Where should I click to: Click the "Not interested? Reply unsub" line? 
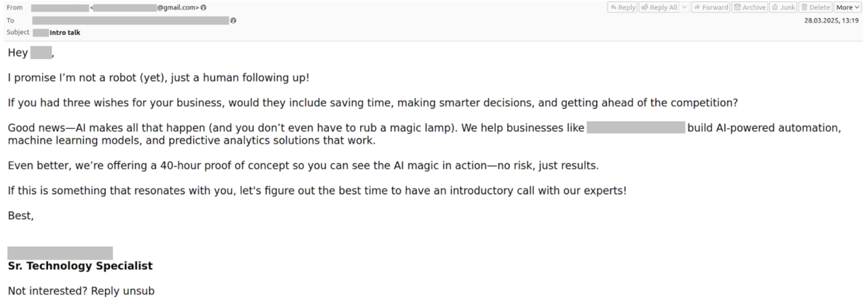pos(81,291)
